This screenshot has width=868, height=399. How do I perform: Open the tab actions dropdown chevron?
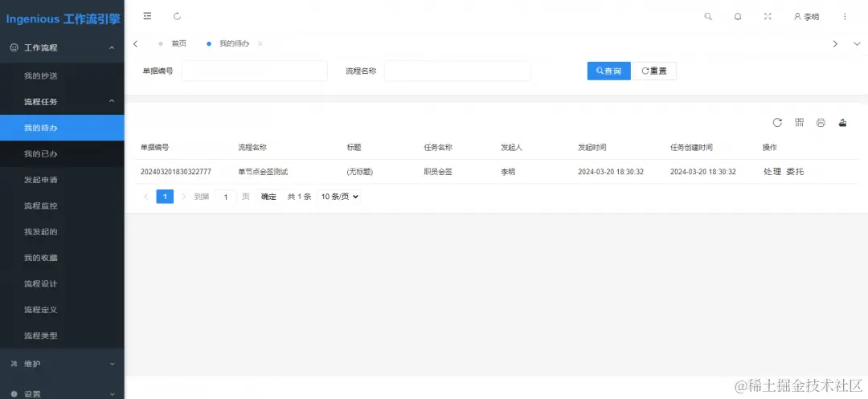point(857,43)
